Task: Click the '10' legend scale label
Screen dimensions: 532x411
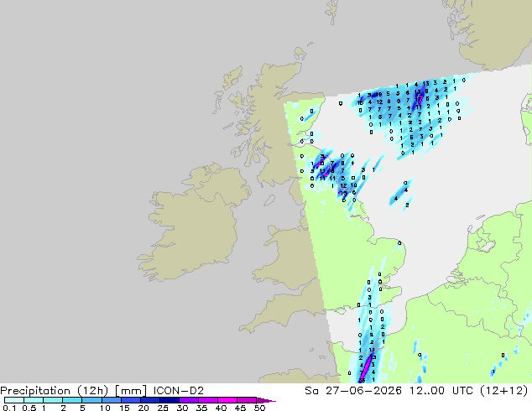Action: click(x=105, y=408)
